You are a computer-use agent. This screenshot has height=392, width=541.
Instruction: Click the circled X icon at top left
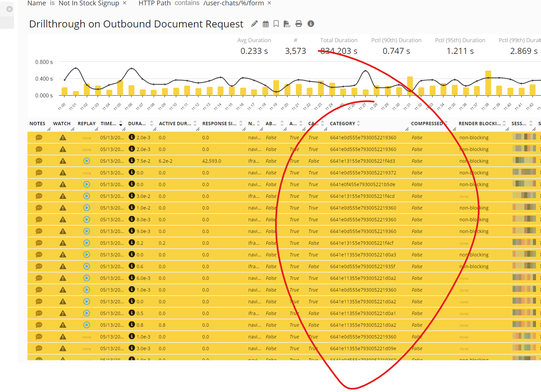10,9
